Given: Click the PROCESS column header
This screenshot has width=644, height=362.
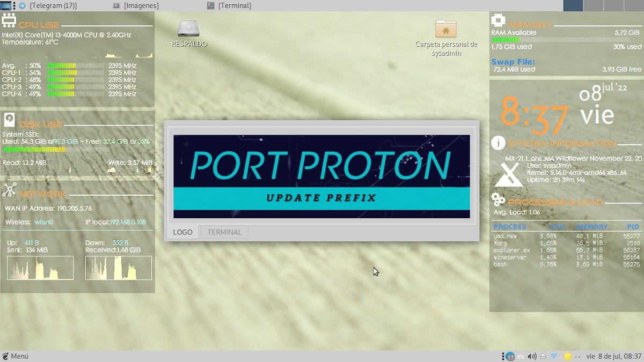Looking at the screenshot, I should 510,227.
